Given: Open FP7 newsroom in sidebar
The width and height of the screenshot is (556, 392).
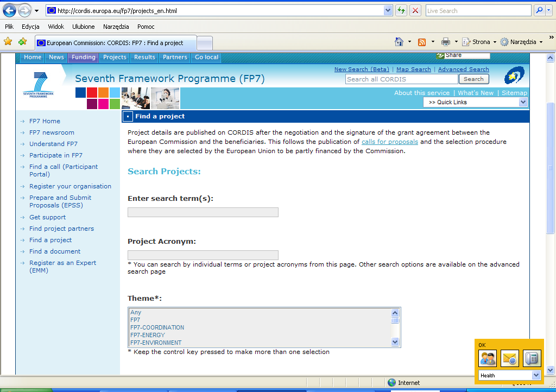Looking at the screenshot, I should click(52, 132).
